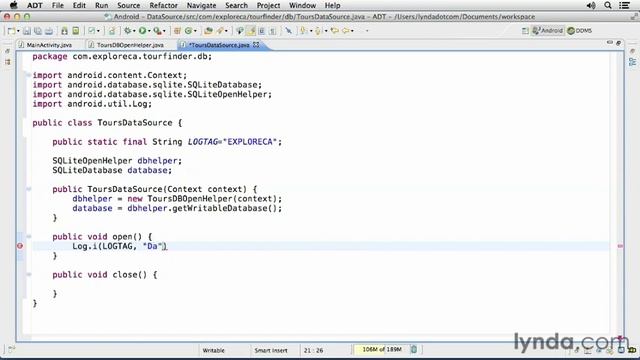The image size is (640, 360).
Task: Click the Save All toolbar icon
Action: click(38, 31)
